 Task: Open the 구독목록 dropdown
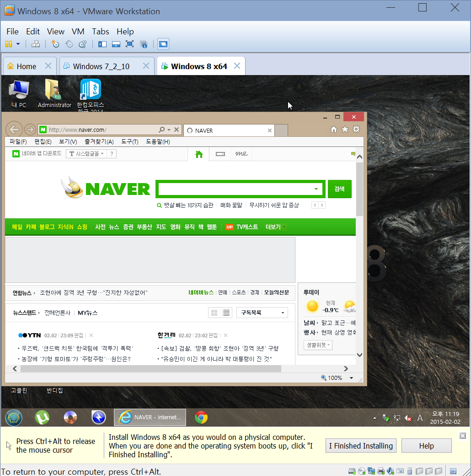262,313
